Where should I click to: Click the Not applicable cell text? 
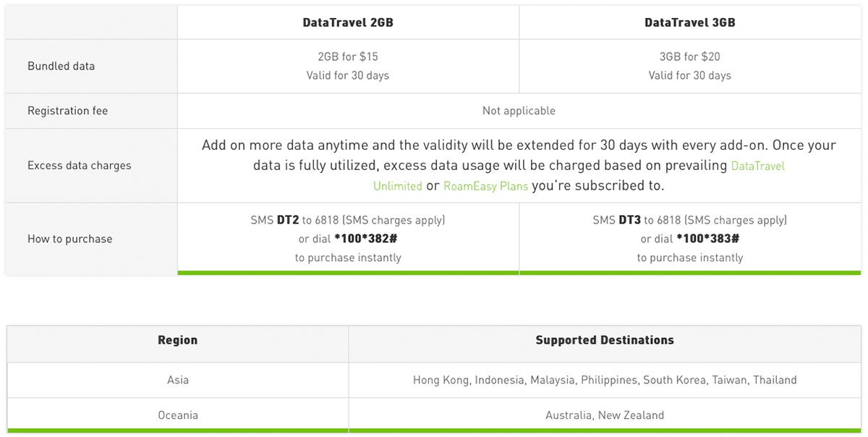519,111
